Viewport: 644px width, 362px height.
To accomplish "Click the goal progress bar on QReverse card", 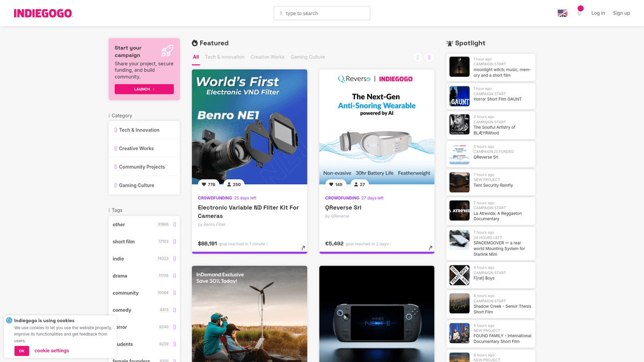I will [377, 253].
